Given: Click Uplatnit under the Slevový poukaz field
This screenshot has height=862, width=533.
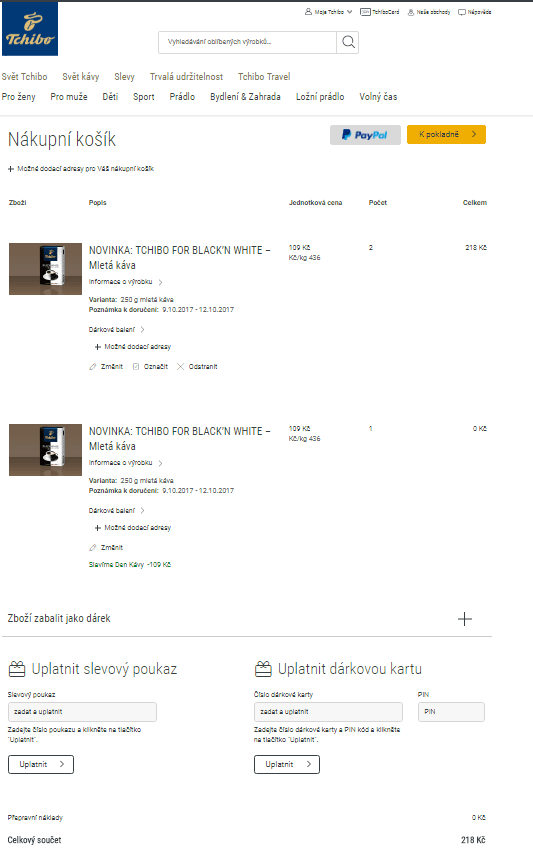Looking at the screenshot, I should 41,764.
